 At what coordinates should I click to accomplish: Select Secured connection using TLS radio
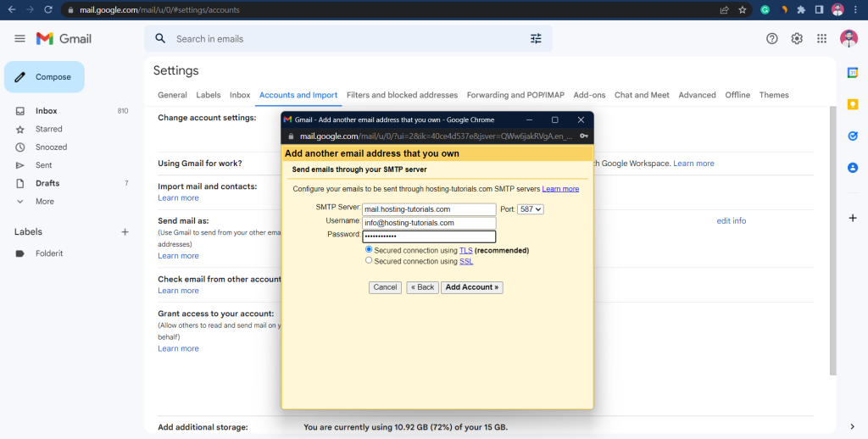tap(369, 250)
